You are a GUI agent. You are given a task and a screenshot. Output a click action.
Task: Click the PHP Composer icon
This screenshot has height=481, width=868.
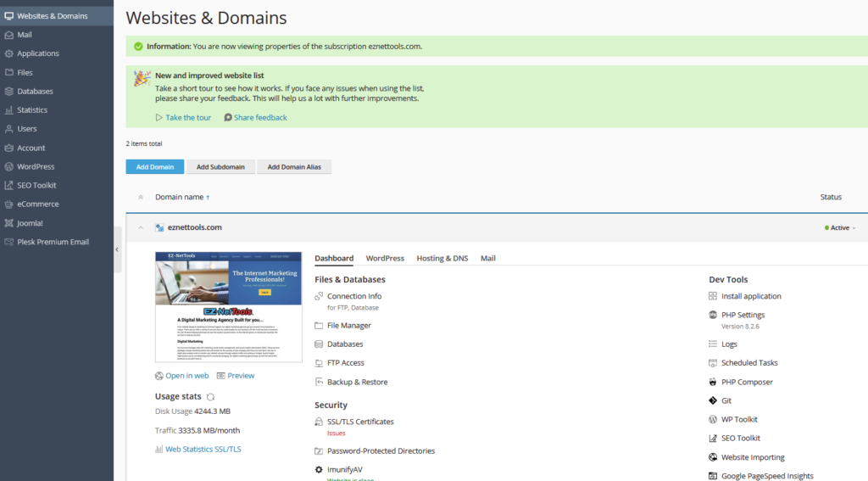pos(713,382)
